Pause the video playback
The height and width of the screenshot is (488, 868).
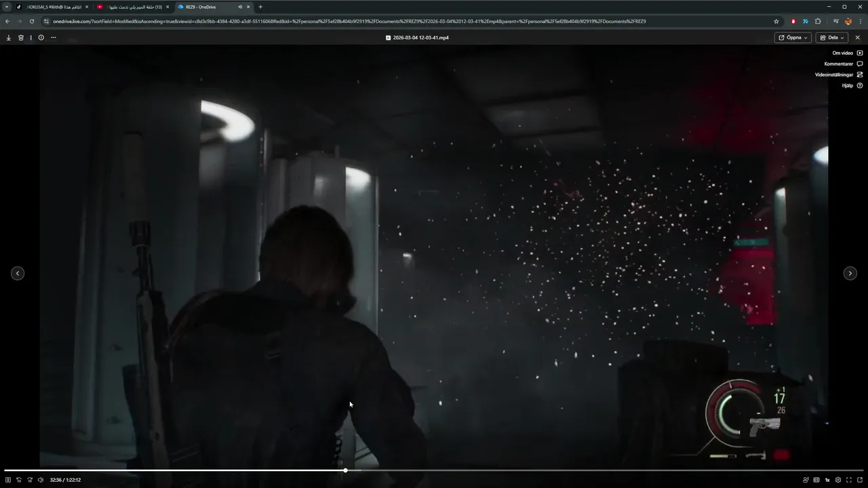coord(8,480)
